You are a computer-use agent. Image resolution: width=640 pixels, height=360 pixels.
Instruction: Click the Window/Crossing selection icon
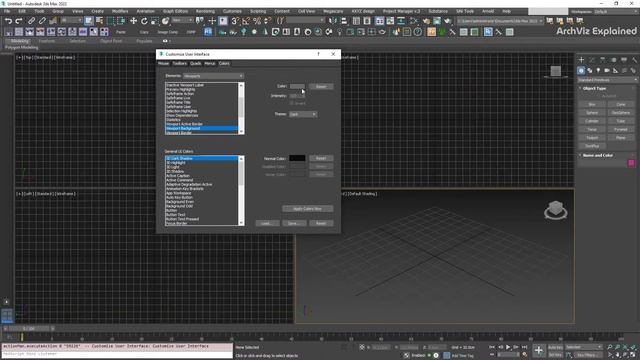(x=121, y=20)
